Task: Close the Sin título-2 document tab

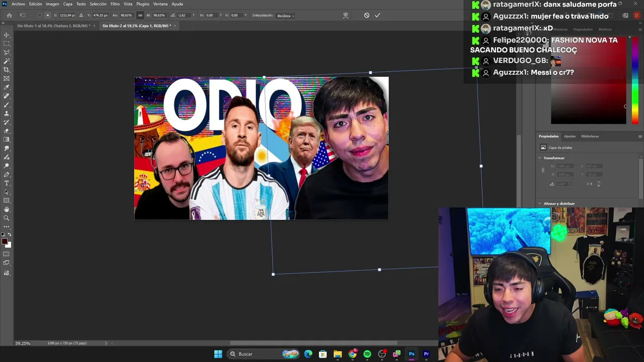Action: tap(176, 26)
